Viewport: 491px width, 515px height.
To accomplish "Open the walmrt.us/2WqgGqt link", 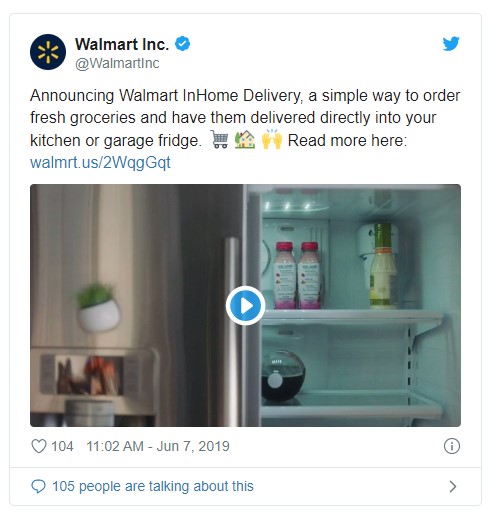I will pyautogui.click(x=100, y=163).
